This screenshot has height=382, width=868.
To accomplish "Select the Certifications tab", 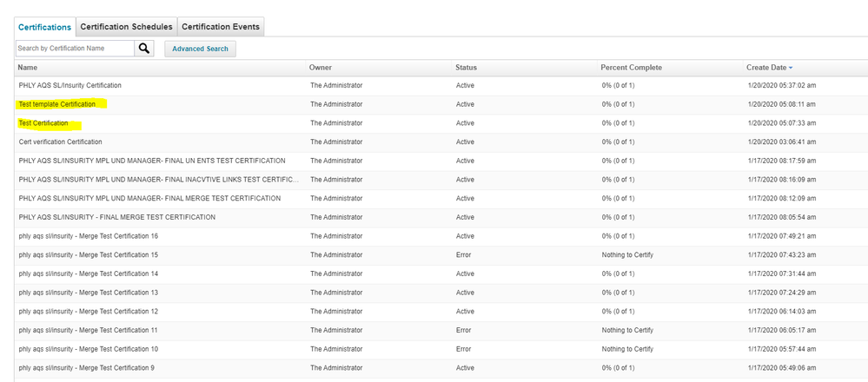I will [44, 27].
